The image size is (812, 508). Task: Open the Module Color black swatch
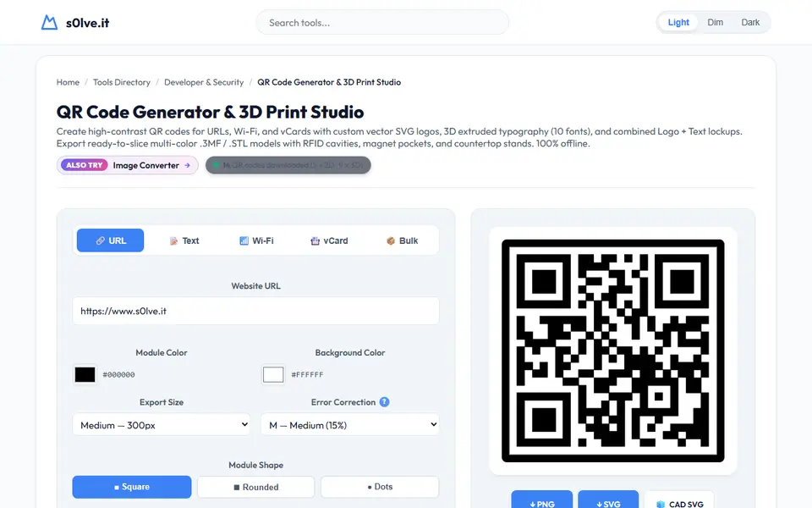(85, 374)
